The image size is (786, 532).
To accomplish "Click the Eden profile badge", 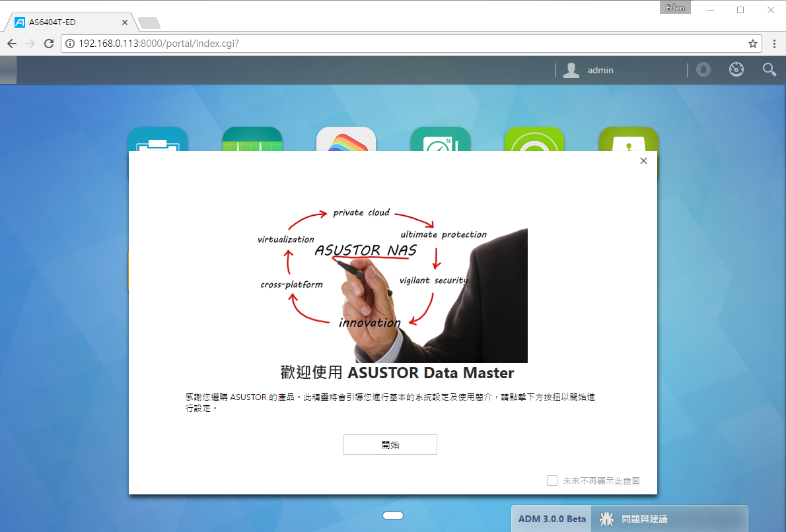I will point(675,7).
